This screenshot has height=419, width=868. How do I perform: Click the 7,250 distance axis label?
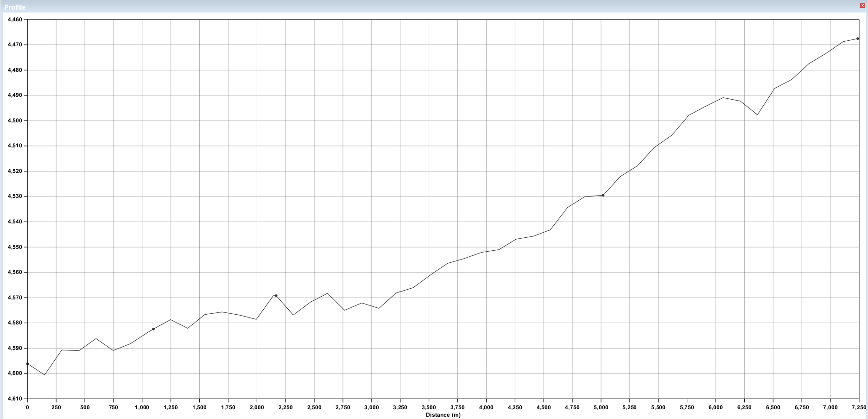(x=859, y=407)
